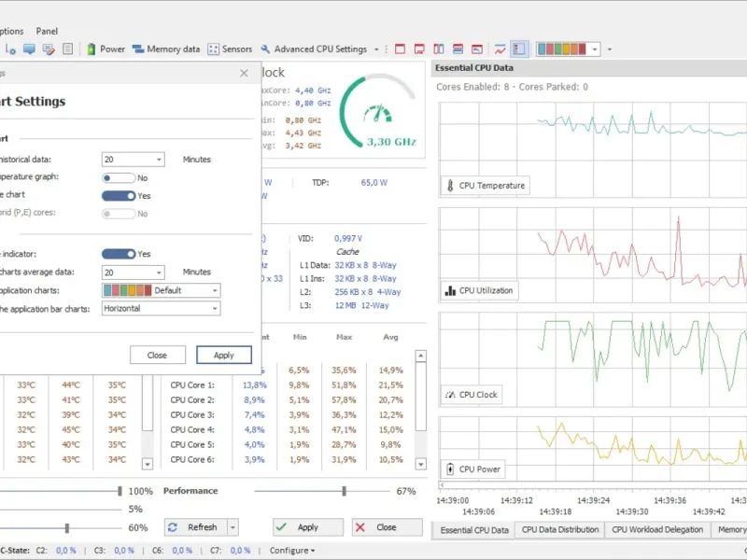This screenshot has height=560, width=747.
Task: Click the Refresh button
Action: tap(194, 527)
